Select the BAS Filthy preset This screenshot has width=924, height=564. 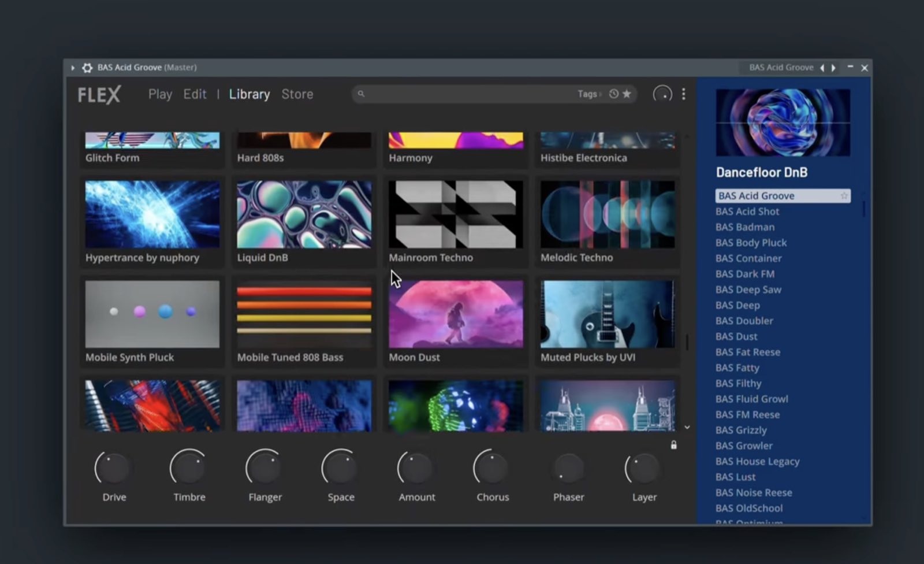coord(738,383)
